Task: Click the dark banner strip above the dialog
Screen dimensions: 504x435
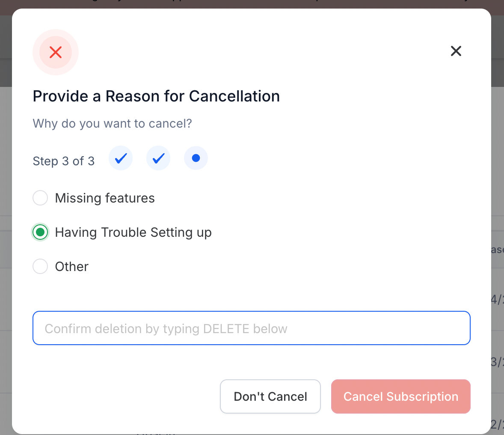Action: (x=252, y=4)
